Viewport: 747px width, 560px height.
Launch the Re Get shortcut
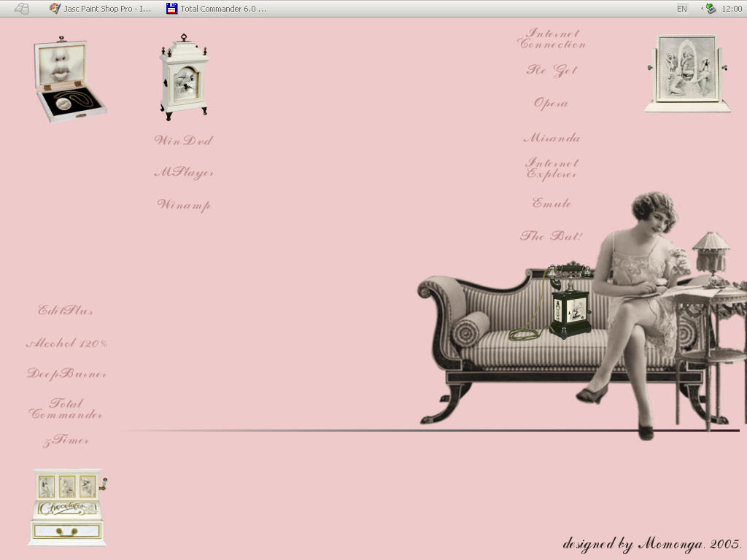pyautogui.click(x=551, y=71)
